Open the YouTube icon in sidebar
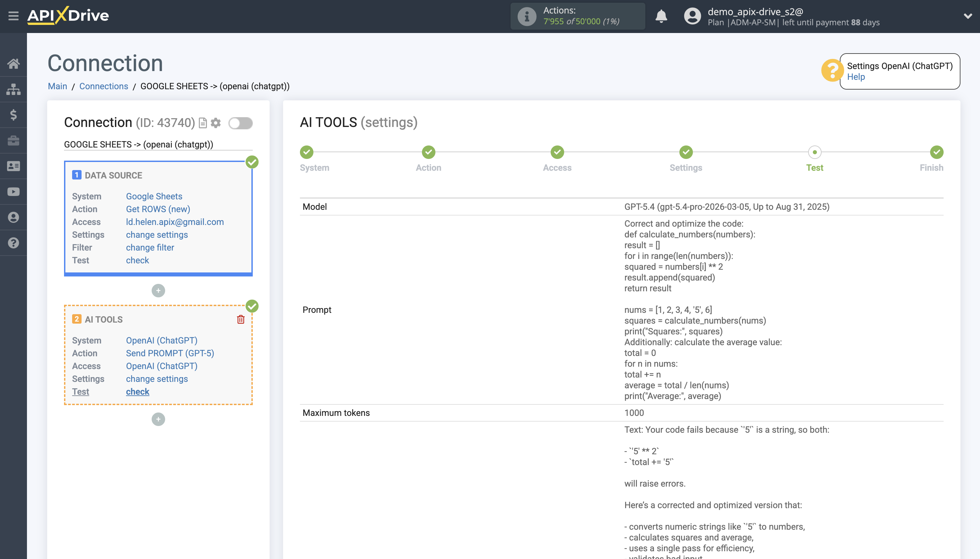Viewport: 980px width, 559px height. point(13,192)
